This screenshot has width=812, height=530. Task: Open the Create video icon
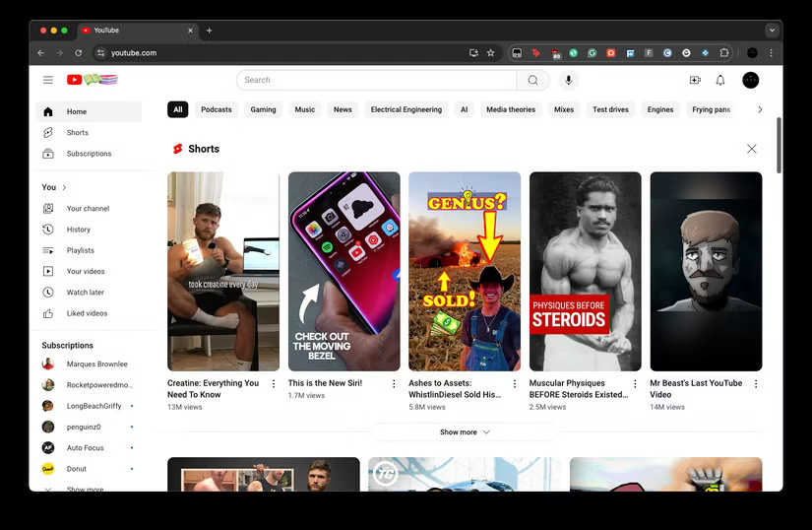tap(695, 80)
